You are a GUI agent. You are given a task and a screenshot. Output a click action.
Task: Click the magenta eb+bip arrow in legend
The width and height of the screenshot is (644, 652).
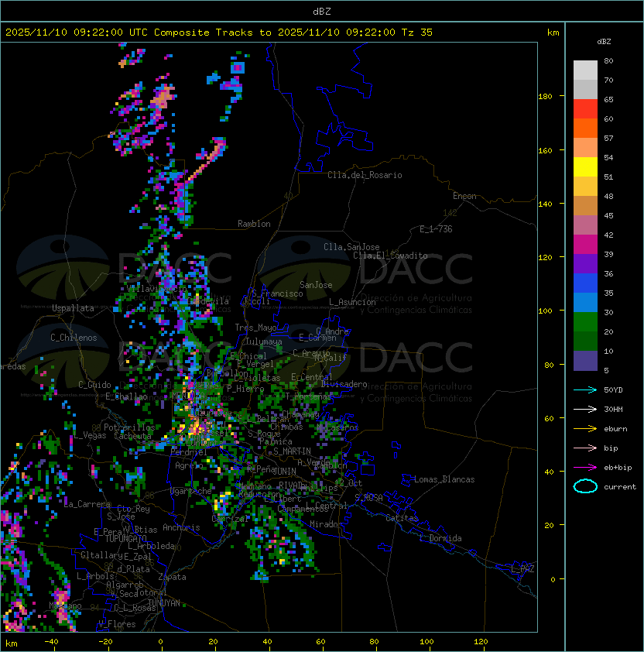tap(585, 468)
